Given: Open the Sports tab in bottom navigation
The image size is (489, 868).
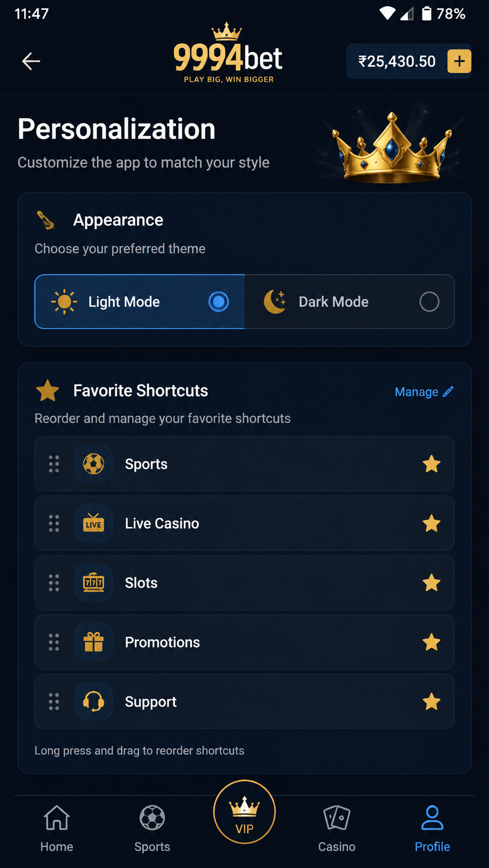Looking at the screenshot, I should coord(152,829).
